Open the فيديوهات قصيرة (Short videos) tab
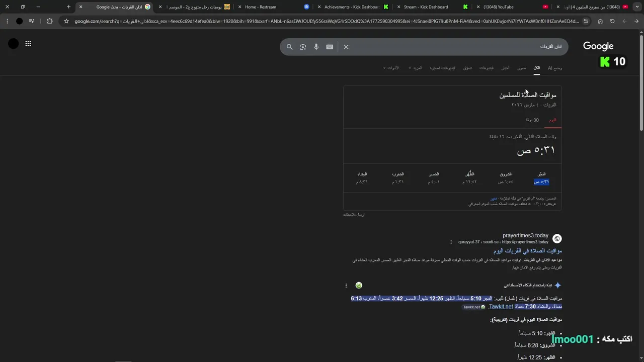644x362 pixels. (x=442, y=68)
